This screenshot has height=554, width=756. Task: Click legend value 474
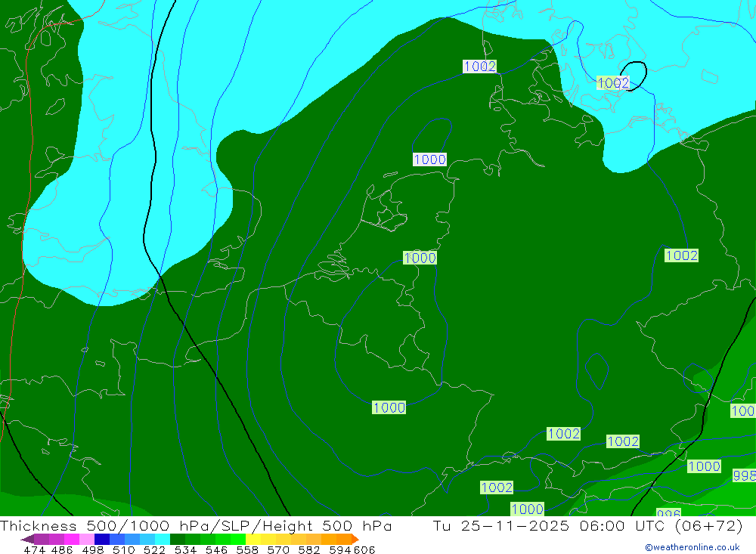point(34,549)
